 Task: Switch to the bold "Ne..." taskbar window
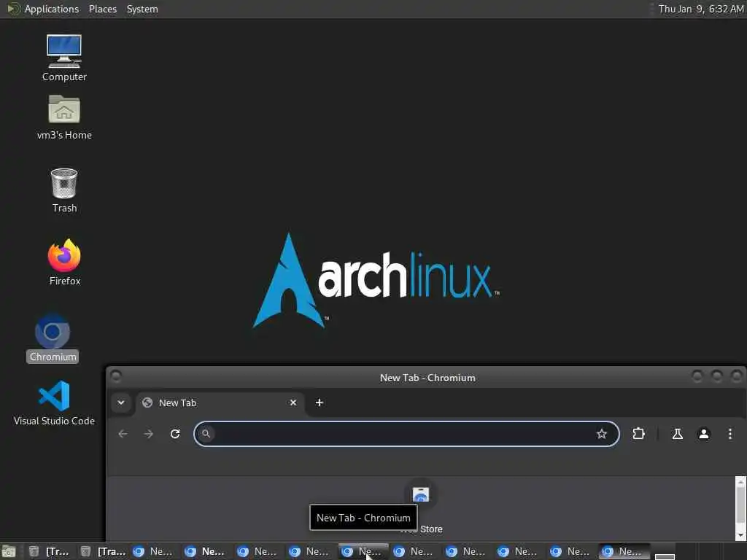coord(205,552)
